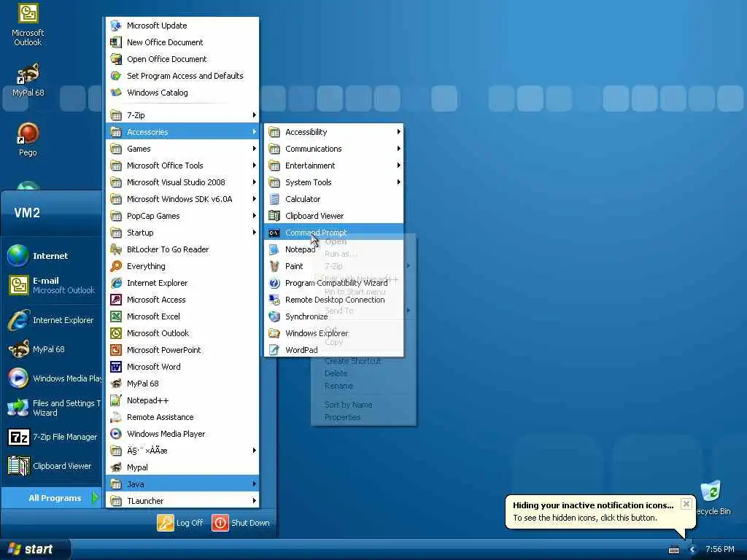Launch Microsoft Excel from All Programs

(182, 316)
